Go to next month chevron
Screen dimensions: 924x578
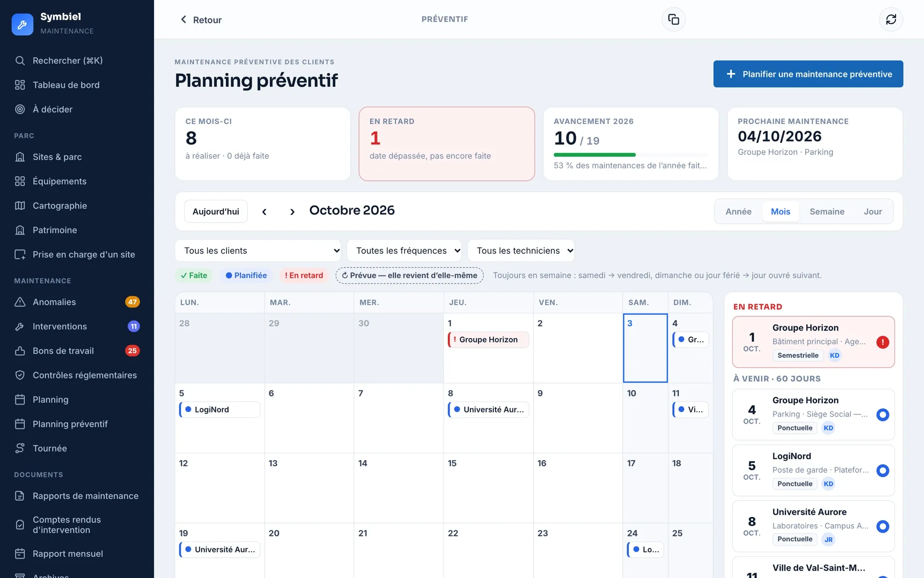pos(292,212)
